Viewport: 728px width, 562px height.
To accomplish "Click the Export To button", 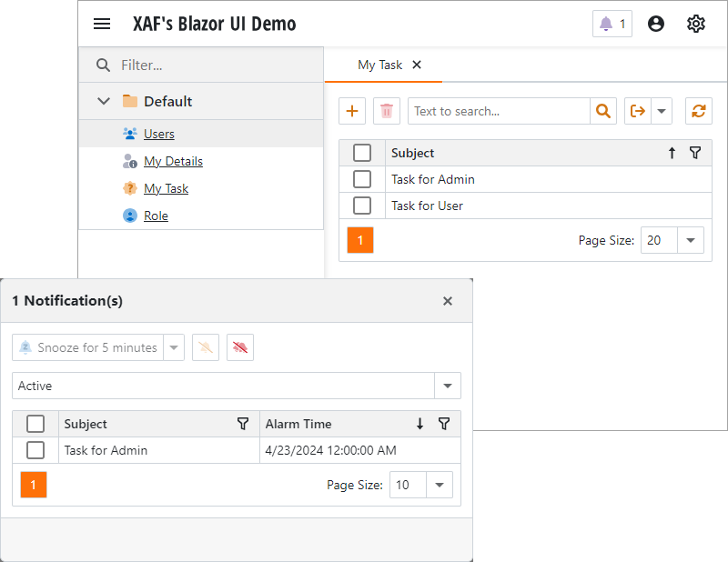I will click(x=638, y=111).
